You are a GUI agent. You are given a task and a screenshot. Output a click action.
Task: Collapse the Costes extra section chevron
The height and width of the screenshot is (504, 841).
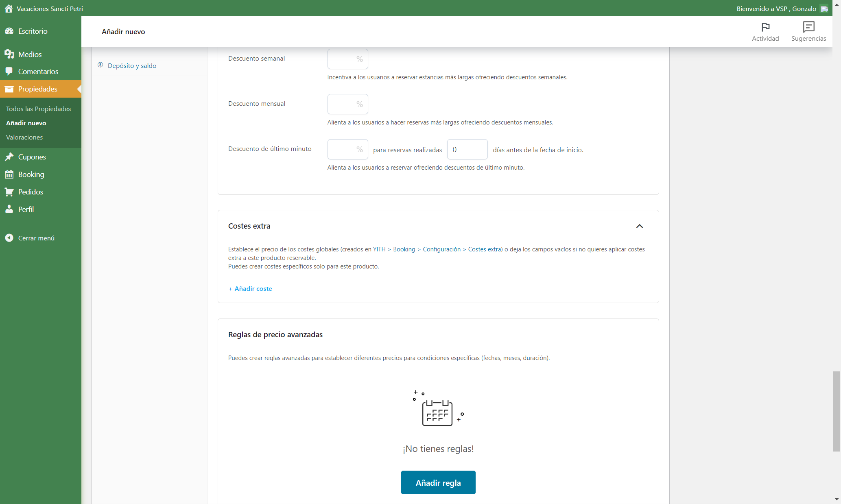click(640, 226)
